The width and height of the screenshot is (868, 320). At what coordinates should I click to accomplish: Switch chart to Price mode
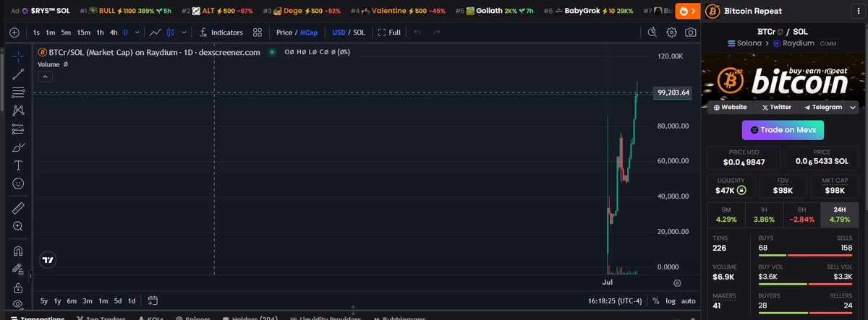(286, 33)
